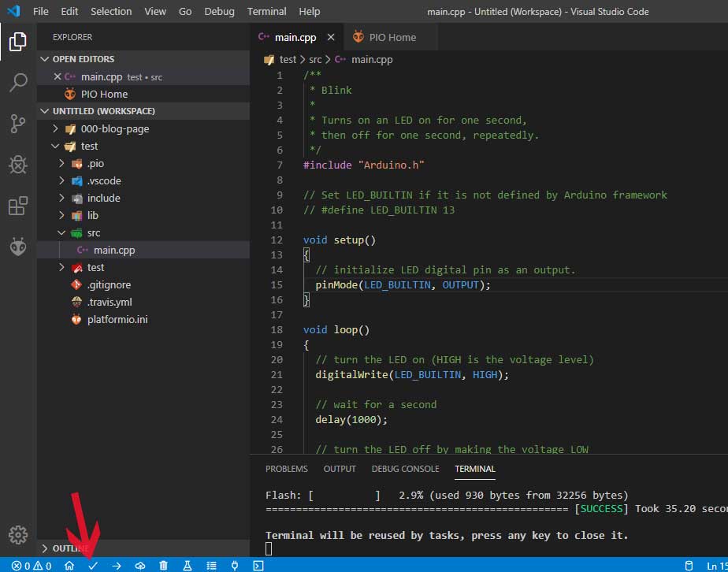
Task: Launch a new terminal from the status bar
Action: click(256, 565)
